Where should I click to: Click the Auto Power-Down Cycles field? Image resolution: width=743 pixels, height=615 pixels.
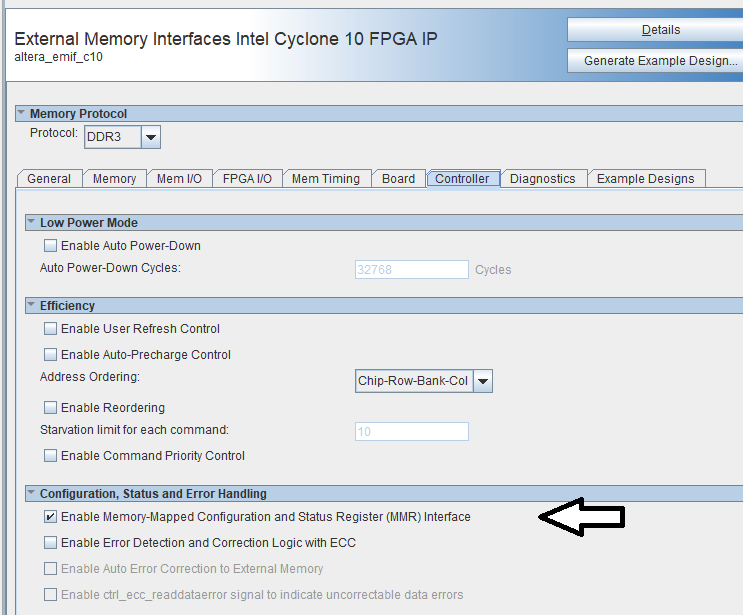pos(412,270)
